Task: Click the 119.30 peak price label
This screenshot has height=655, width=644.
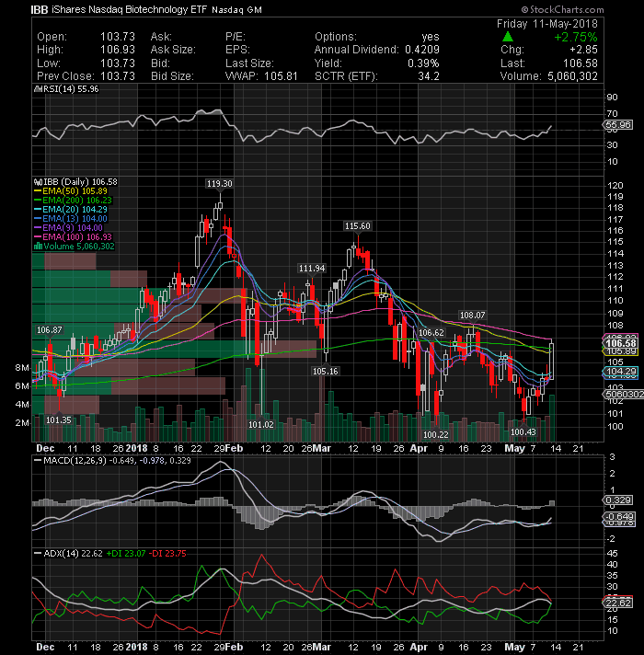Action: [x=219, y=184]
